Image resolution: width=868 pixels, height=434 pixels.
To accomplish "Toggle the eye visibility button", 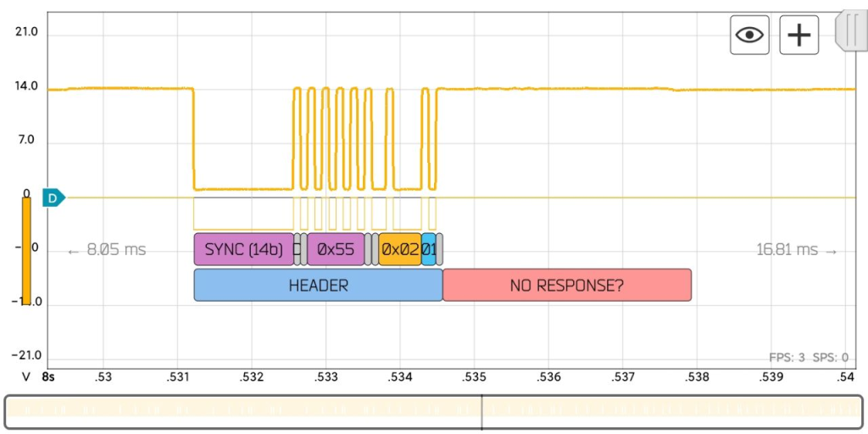I will tap(749, 35).
